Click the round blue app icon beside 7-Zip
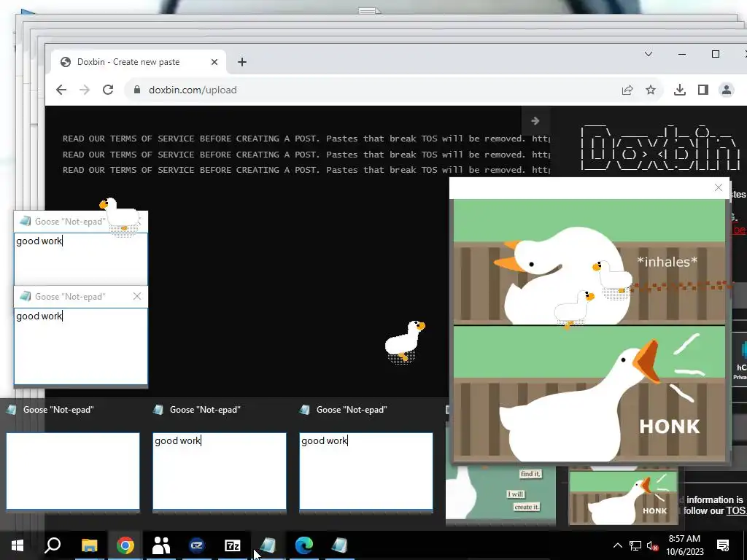747x560 pixels. 197,545
